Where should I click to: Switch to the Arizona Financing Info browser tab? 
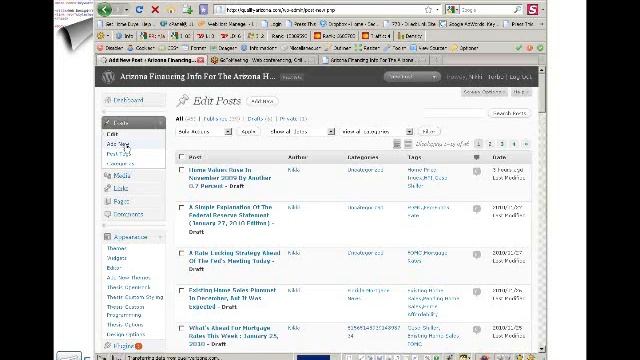[x=373, y=60]
